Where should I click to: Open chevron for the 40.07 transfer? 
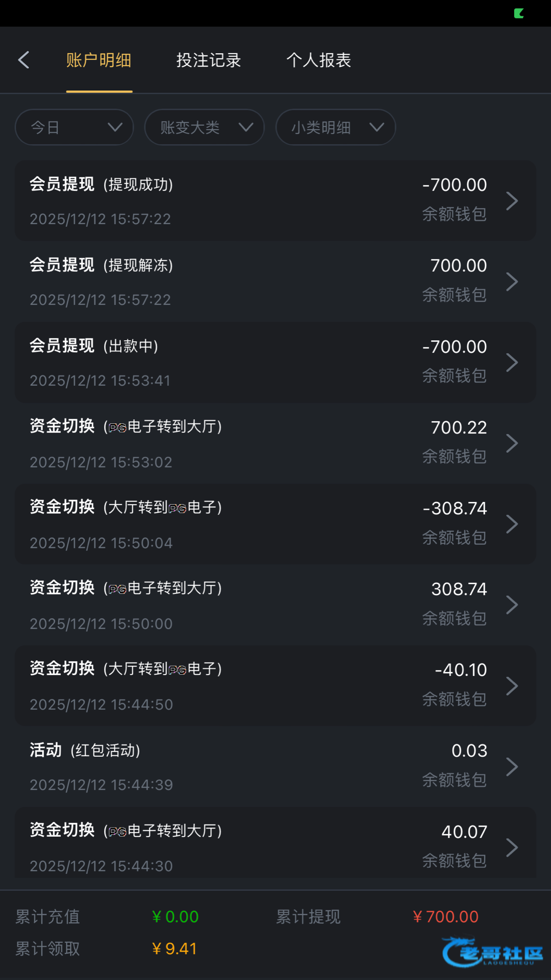(x=512, y=847)
